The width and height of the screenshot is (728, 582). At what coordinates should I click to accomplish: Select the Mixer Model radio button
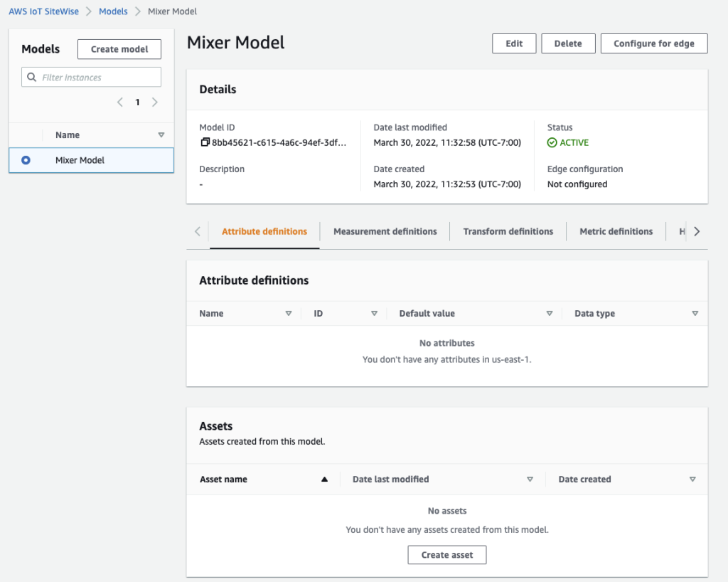(x=26, y=161)
